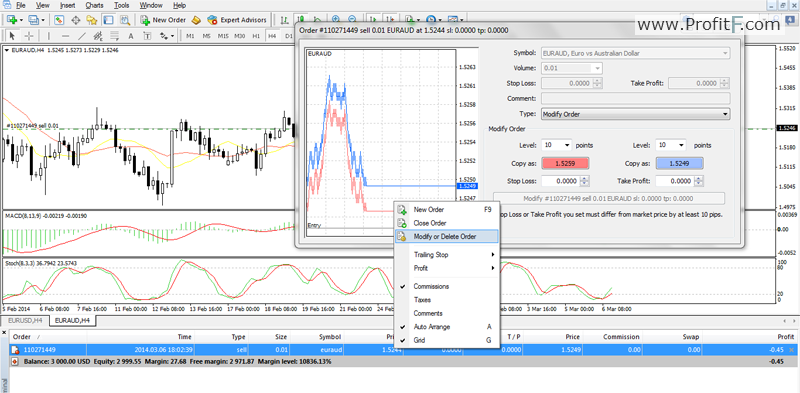The height and width of the screenshot is (393, 800).
Task: Open the Profiles dropdown arrow
Action: coord(43,20)
